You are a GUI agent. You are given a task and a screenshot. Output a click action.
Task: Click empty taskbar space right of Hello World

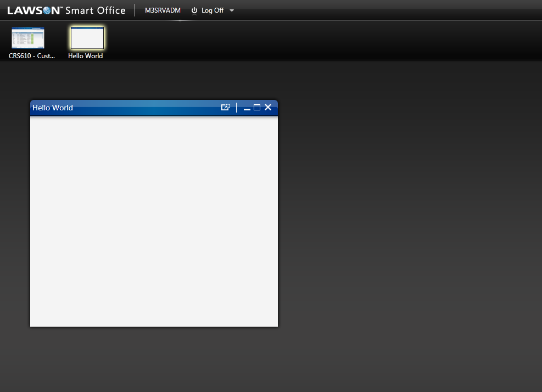(329, 41)
